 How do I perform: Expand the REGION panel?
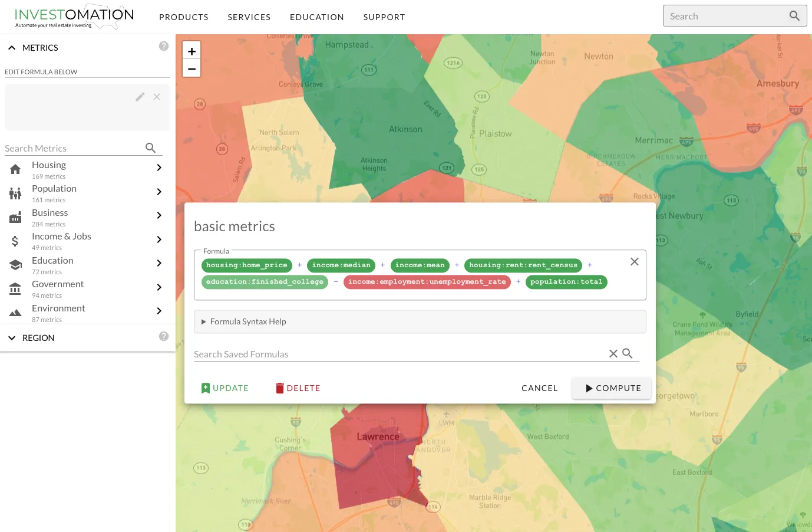[12, 338]
